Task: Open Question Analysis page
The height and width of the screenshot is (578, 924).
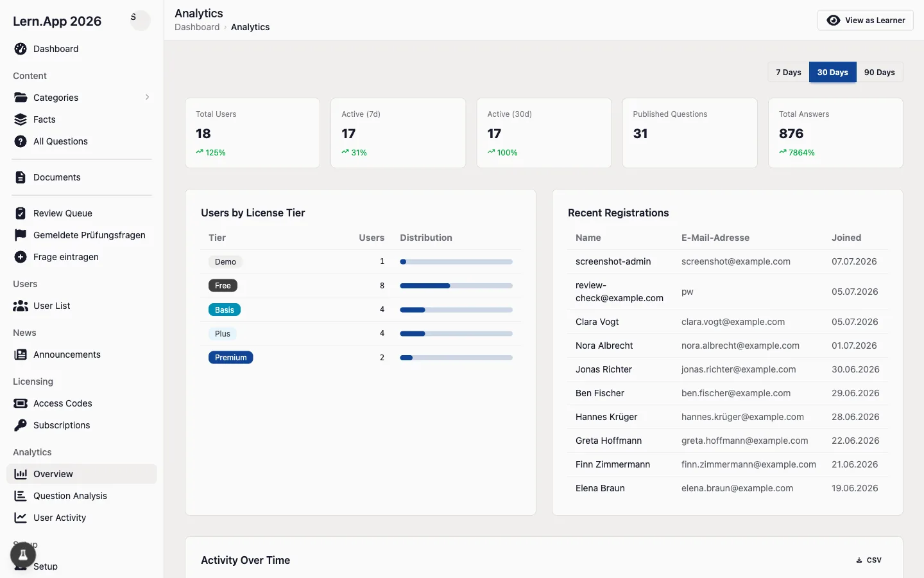Action: pos(81,496)
